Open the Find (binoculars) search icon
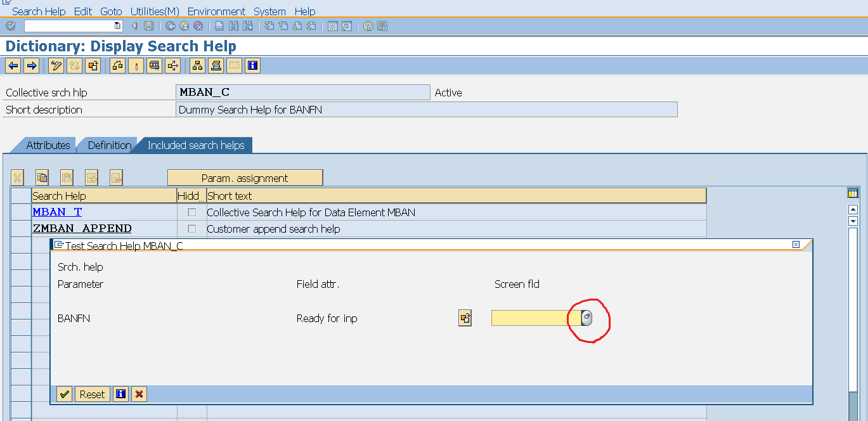Image resolution: width=868 pixels, height=421 pixels. (x=233, y=26)
